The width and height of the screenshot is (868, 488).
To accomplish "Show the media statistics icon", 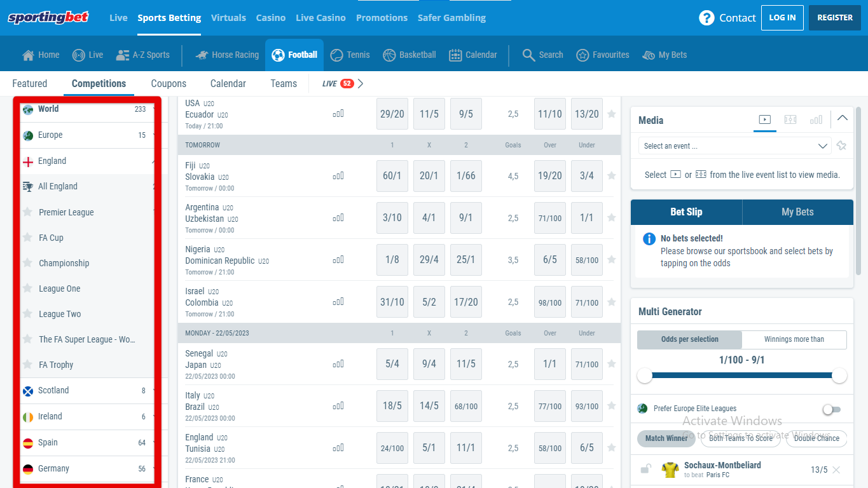I will point(816,119).
